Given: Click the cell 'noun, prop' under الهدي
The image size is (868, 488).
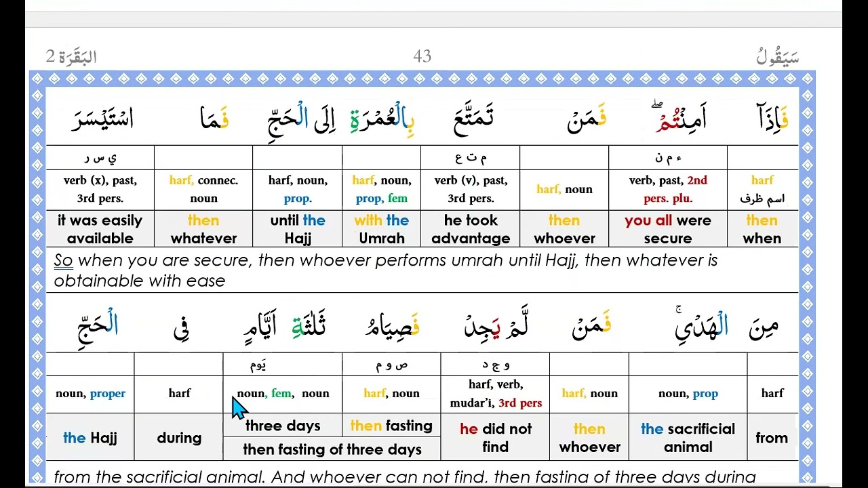Looking at the screenshot, I should (688, 394).
